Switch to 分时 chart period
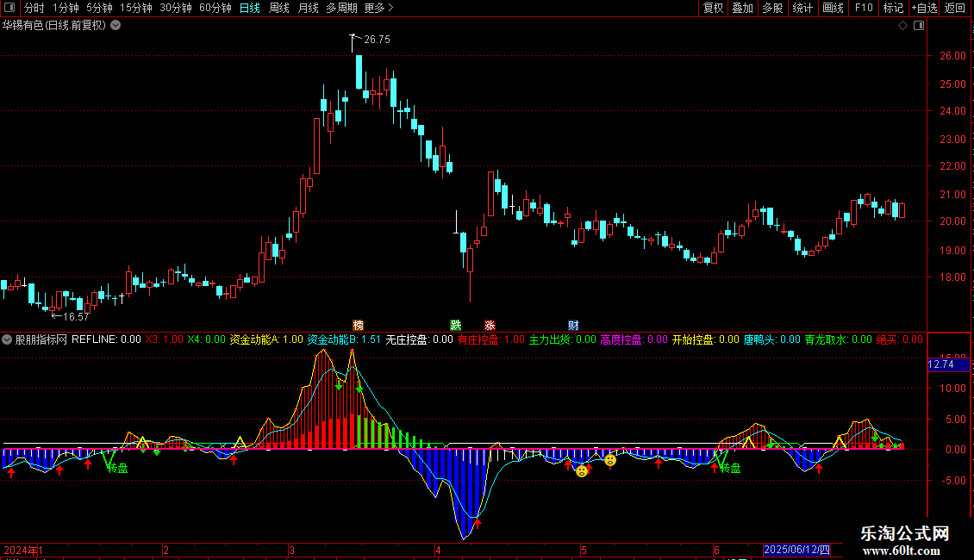The image size is (974, 560). [34, 8]
